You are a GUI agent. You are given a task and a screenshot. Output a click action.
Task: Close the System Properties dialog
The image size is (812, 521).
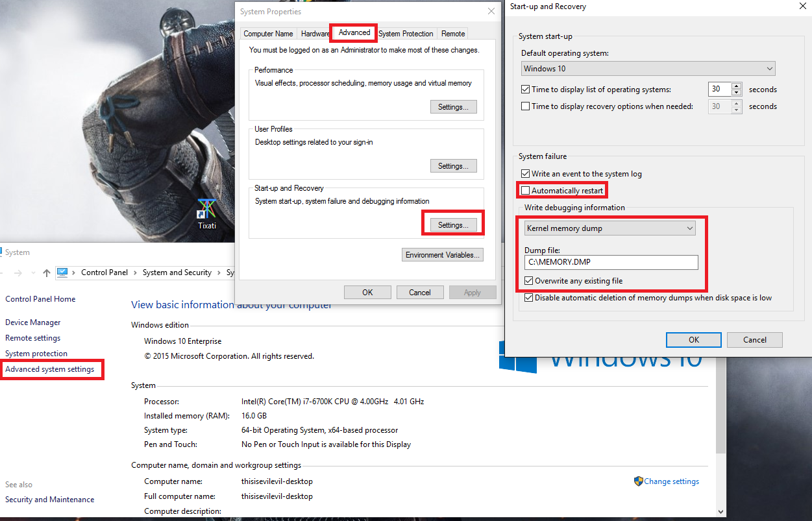(491, 11)
